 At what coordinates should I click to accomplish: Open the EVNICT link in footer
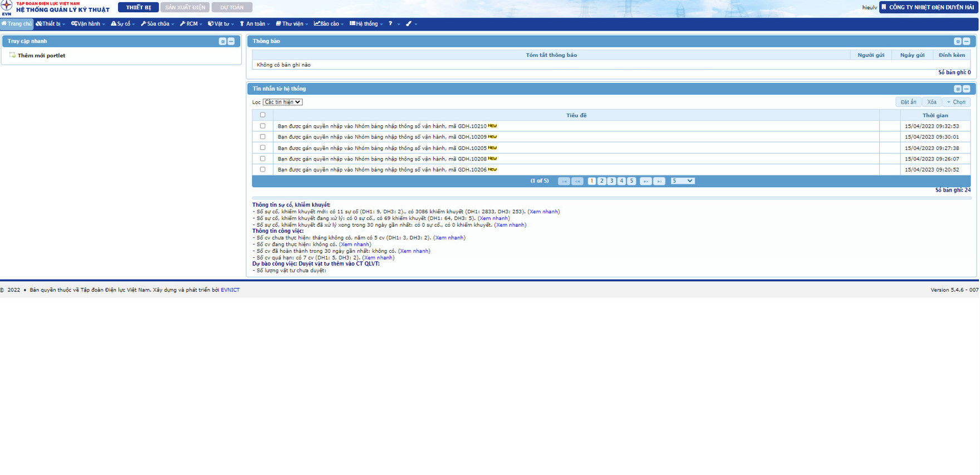tap(230, 290)
